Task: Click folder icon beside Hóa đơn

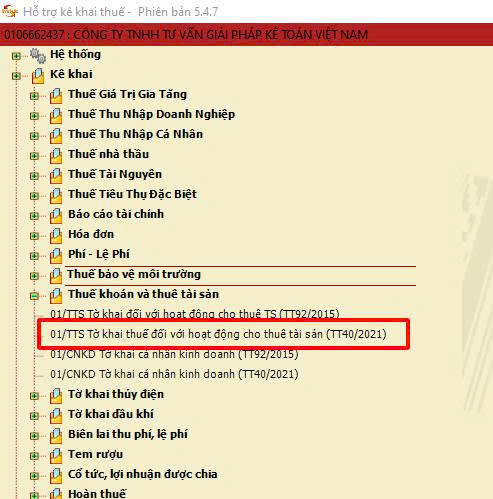Action: [56, 236]
